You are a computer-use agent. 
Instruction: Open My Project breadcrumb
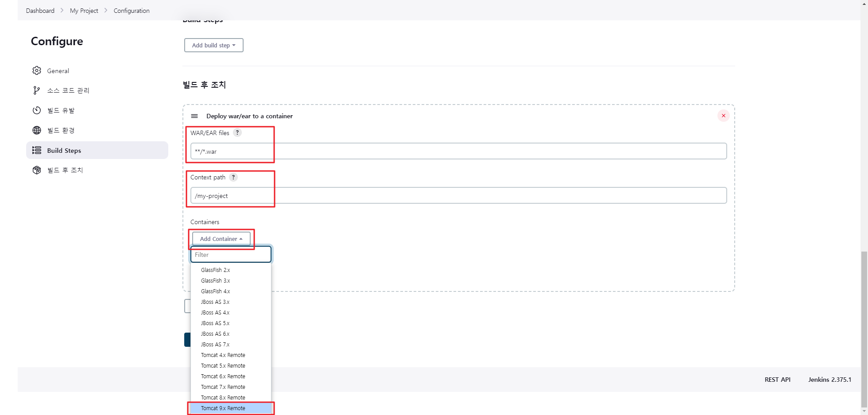pyautogui.click(x=84, y=11)
